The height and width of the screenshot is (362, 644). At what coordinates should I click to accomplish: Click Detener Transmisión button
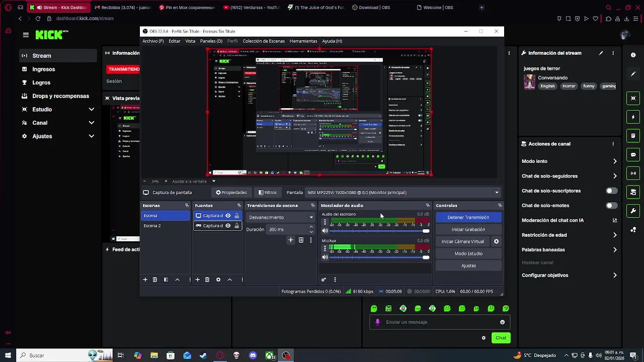(x=468, y=217)
